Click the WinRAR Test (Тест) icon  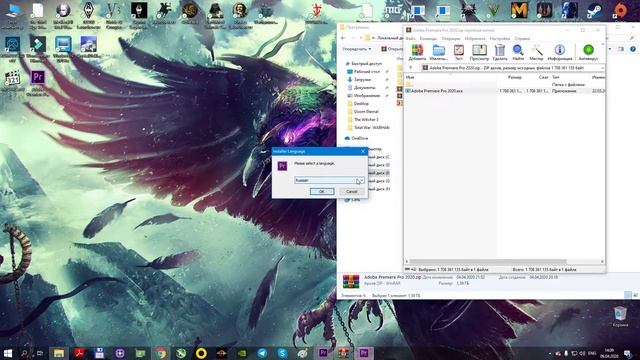(459, 52)
